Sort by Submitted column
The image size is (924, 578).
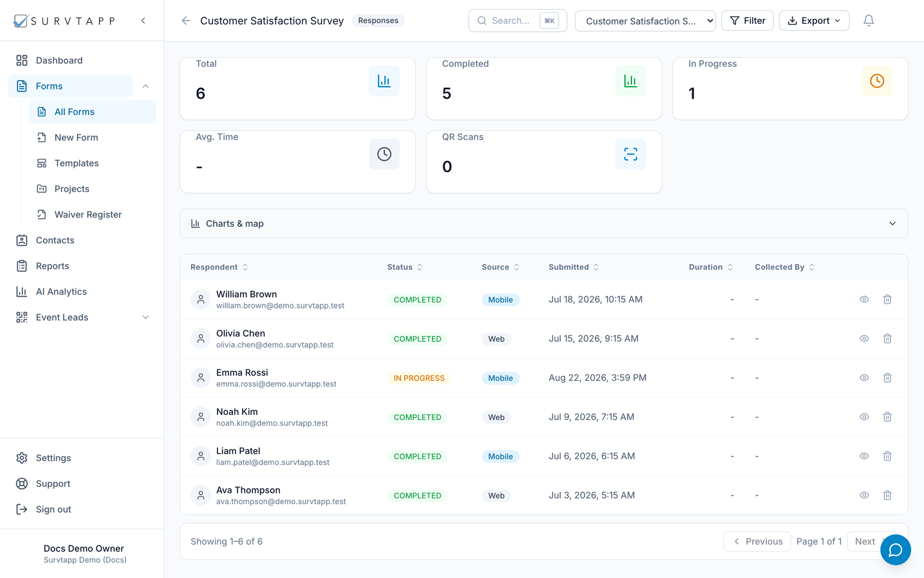(x=574, y=267)
